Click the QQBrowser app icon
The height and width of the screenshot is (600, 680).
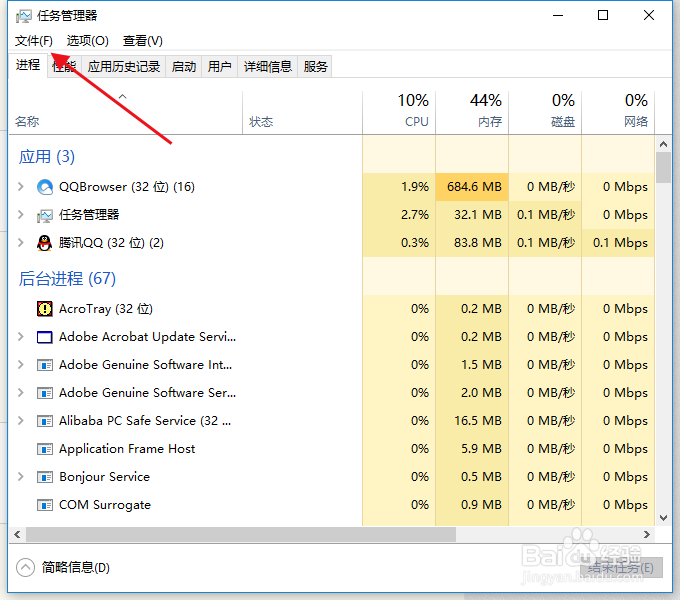click(x=45, y=187)
